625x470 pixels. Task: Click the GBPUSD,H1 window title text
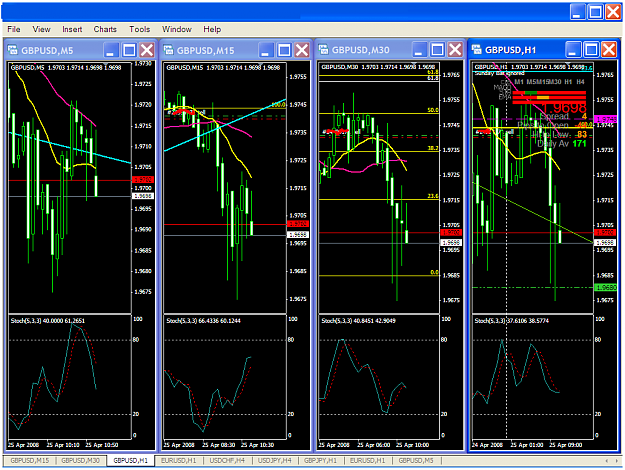point(510,50)
